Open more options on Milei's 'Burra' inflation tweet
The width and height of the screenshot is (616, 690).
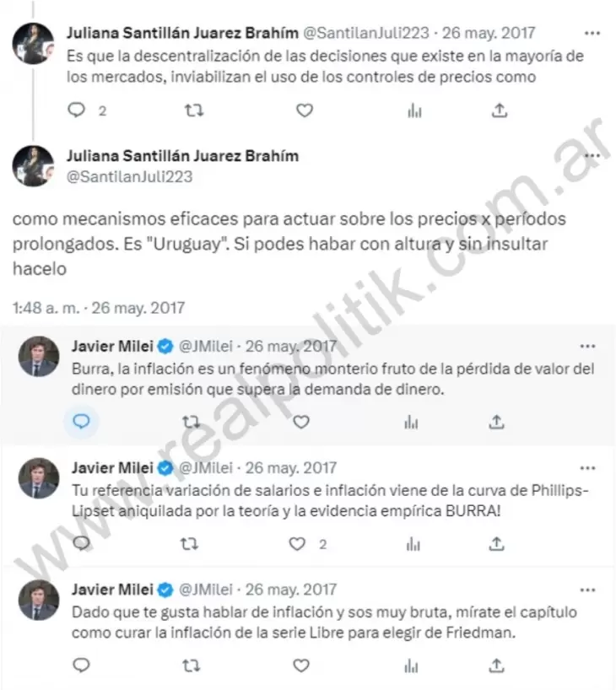[588, 347]
